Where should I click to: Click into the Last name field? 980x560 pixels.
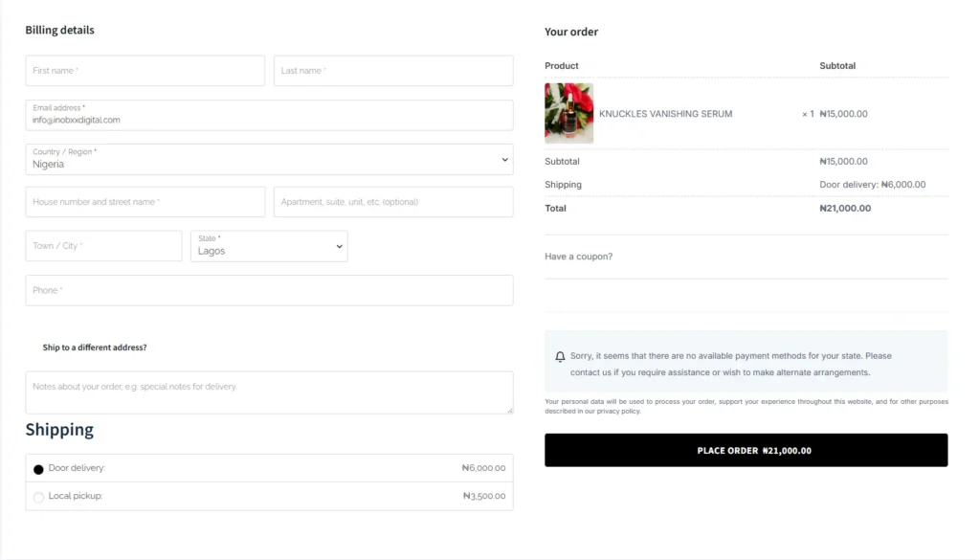393,71
